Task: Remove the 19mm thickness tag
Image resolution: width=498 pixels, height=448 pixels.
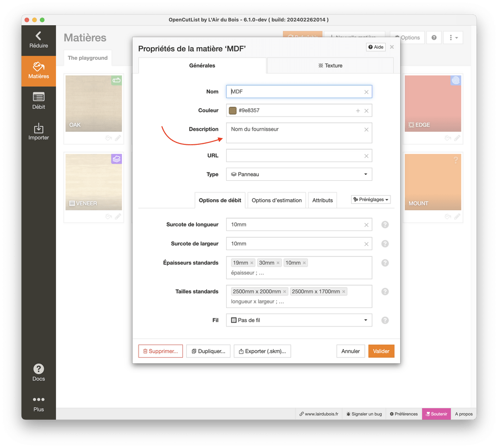Action: tap(251, 263)
